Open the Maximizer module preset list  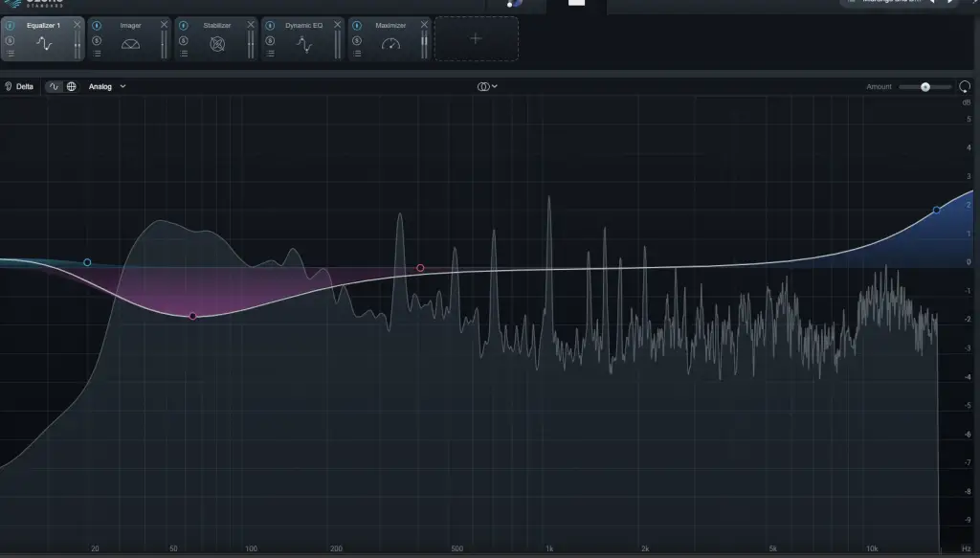357,54
